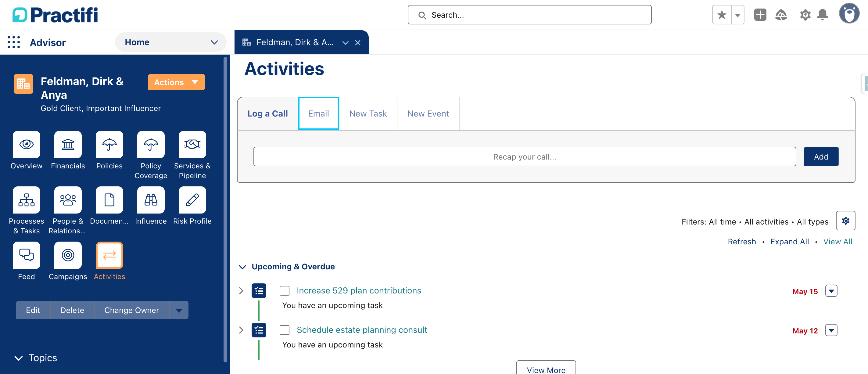Viewport: 868px width, 374px height.
Task: Open the App Launcher dots grid
Action: 14,42
